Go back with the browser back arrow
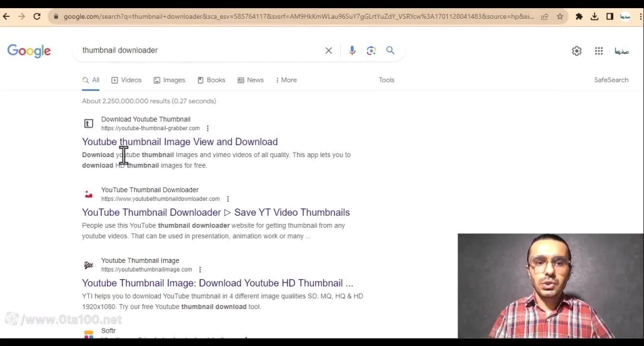The height and width of the screenshot is (346, 644). (x=6, y=16)
